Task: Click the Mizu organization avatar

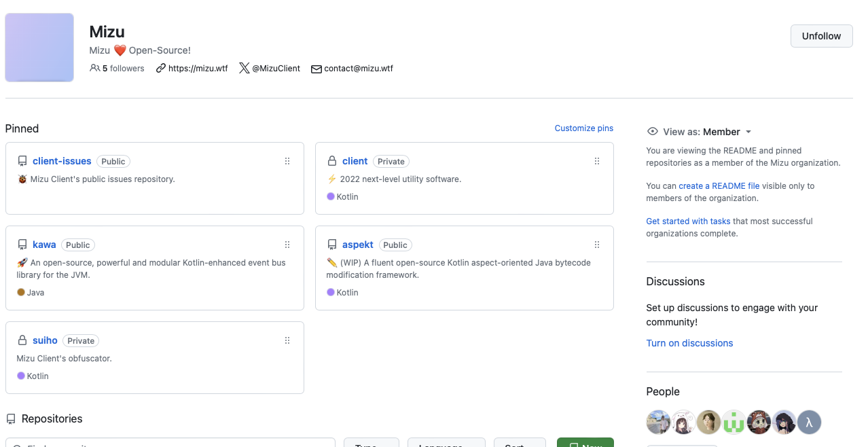Action: point(39,48)
